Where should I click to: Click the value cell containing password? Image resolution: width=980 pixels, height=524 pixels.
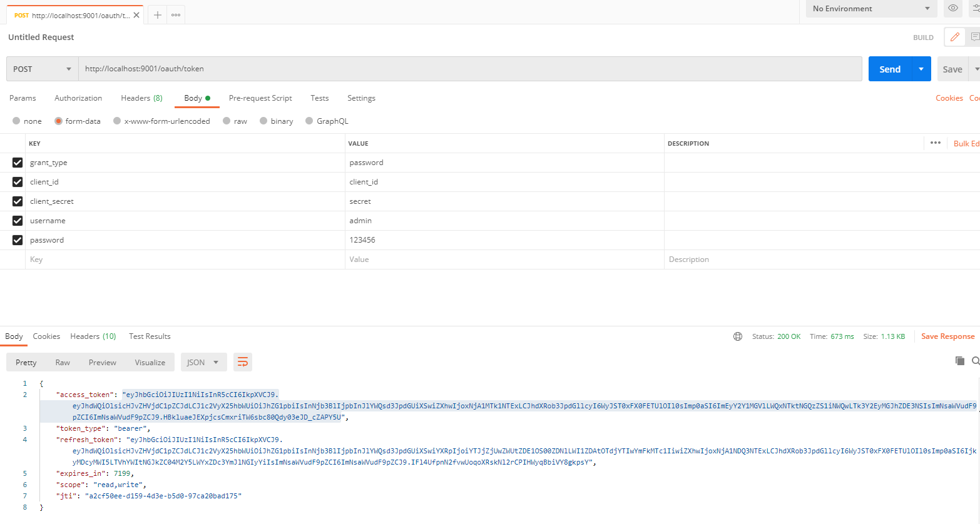tap(504, 163)
